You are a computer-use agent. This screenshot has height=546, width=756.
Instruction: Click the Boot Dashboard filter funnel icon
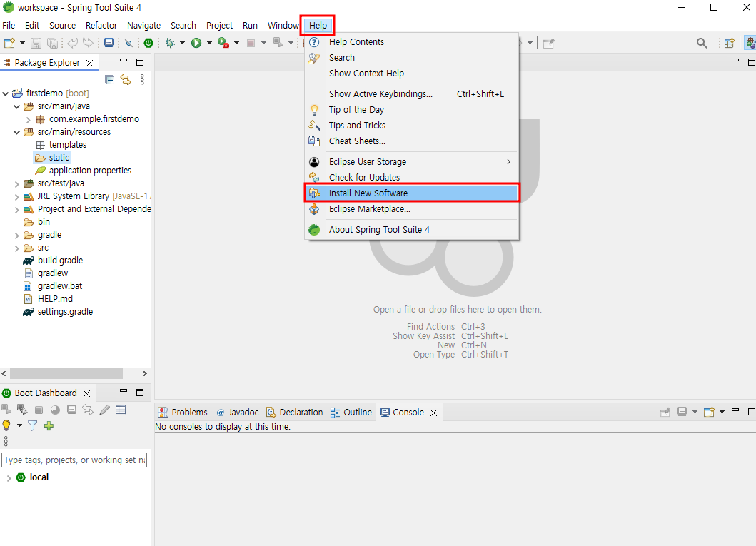pos(32,425)
